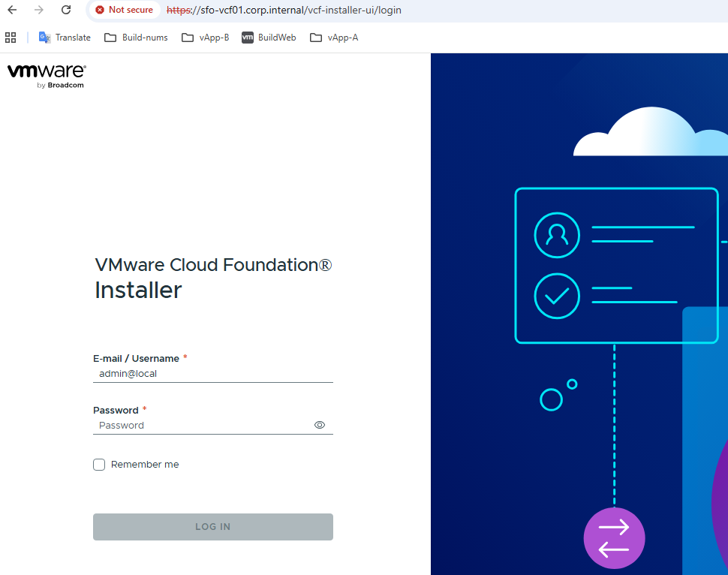
Task: Click the user profile illustration icon
Action: click(557, 236)
